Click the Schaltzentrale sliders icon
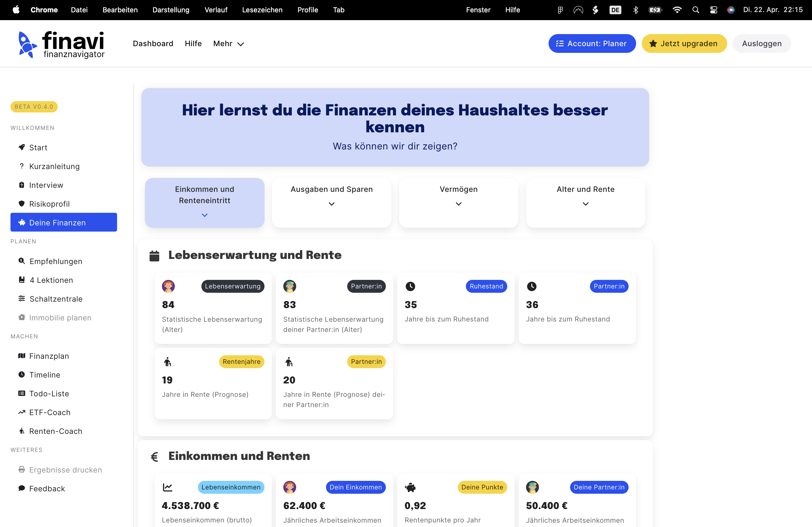 (x=21, y=299)
